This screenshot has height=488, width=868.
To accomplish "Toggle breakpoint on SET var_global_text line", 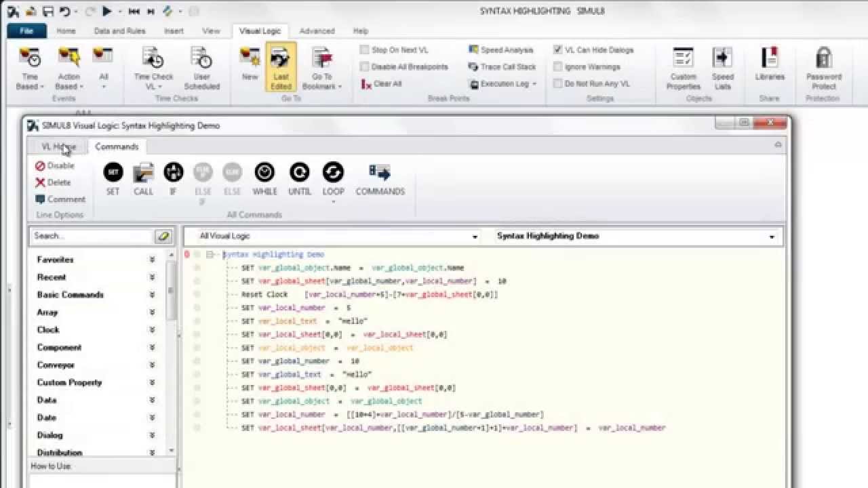I will tap(197, 375).
